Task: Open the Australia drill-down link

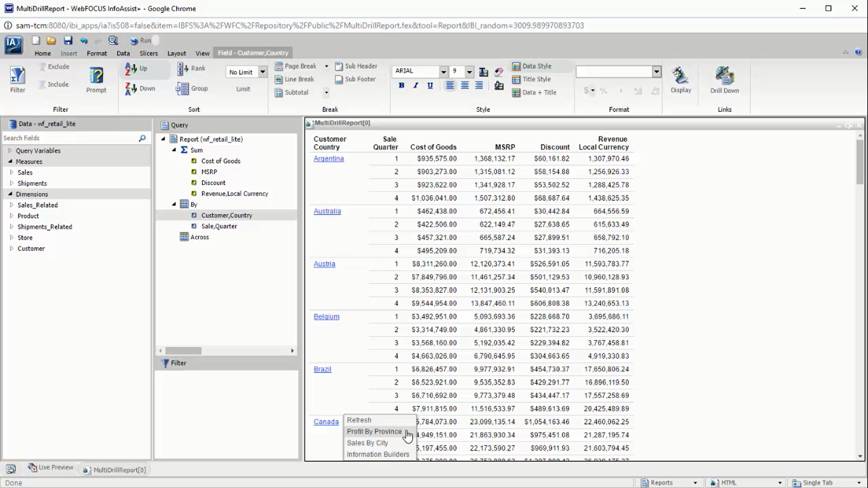Action: [327, 212]
